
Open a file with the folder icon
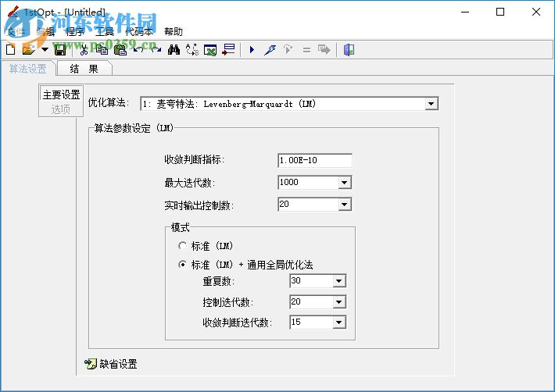[x=29, y=50]
